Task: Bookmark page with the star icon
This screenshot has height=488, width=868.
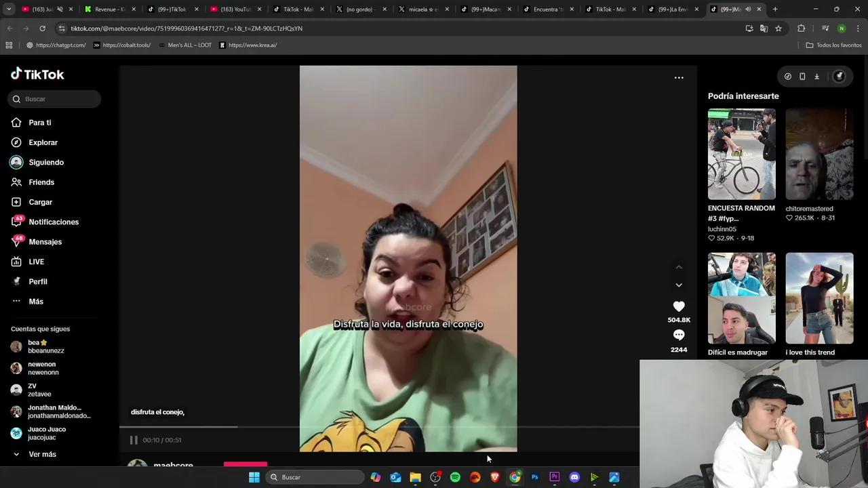Action: [x=778, y=28]
